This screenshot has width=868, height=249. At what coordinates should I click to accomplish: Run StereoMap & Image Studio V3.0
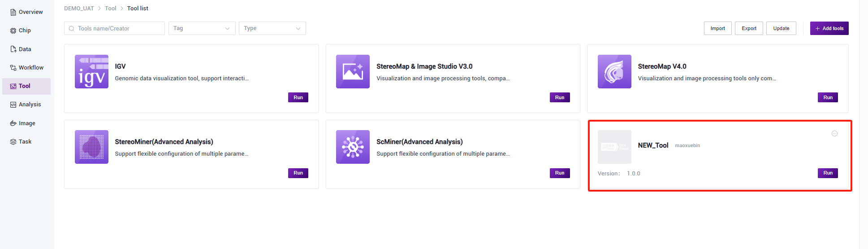coord(560,97)
